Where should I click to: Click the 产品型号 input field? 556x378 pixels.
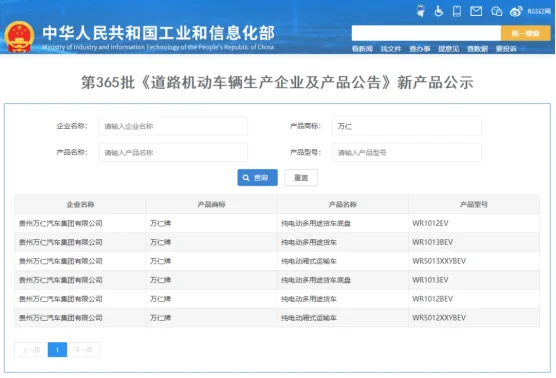tap(407, 152)
